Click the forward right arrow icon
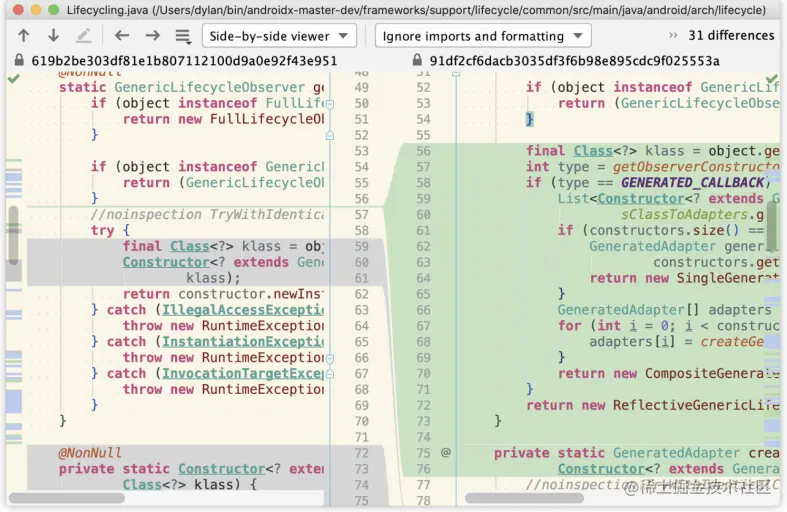The height and width of the screenshot is (512, 787). click(153, 36)
